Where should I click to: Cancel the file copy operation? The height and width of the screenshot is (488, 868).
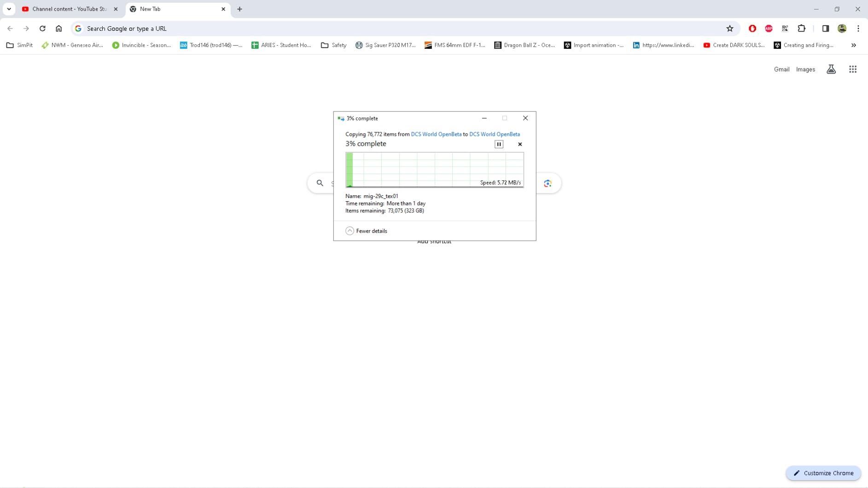click(520, 144)
